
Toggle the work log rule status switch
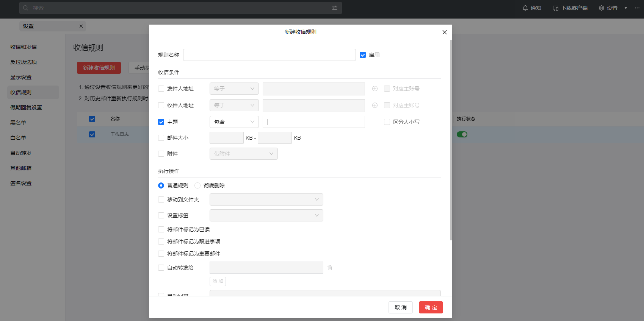tap(462, 134)
